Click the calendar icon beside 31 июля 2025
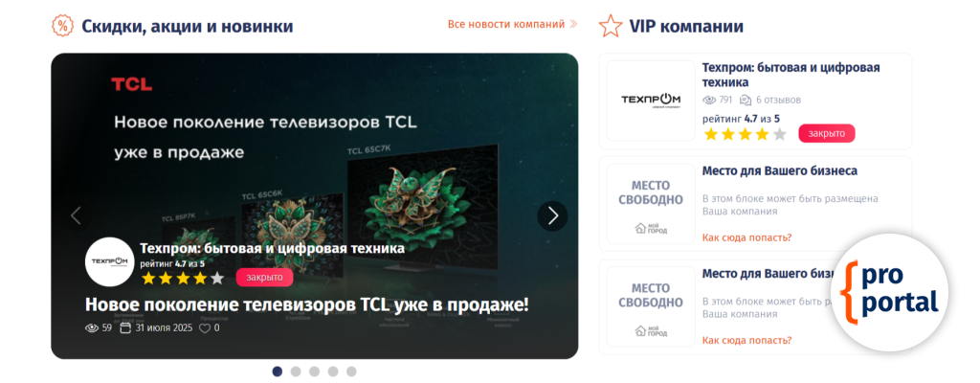Viewport: 980px width, 383px height. (125, 327)
